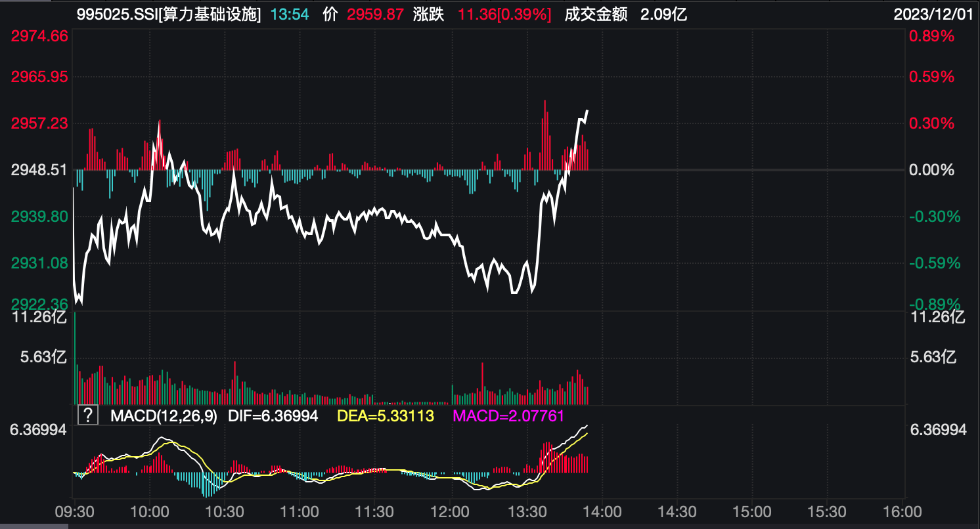Viewport: 980px width, 529px height.
Task: Click the turnover value 2.09亿
Action: (664, 14)
